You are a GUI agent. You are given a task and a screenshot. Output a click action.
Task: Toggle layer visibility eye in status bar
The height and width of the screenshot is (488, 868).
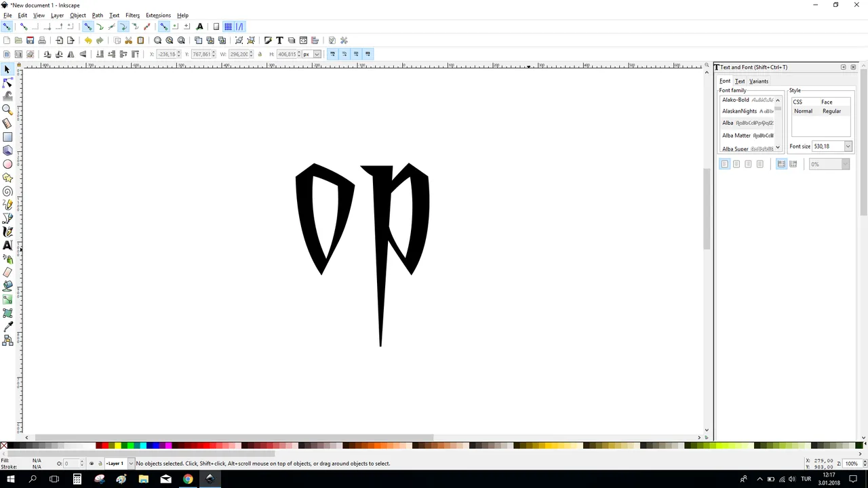coord(92,464)
